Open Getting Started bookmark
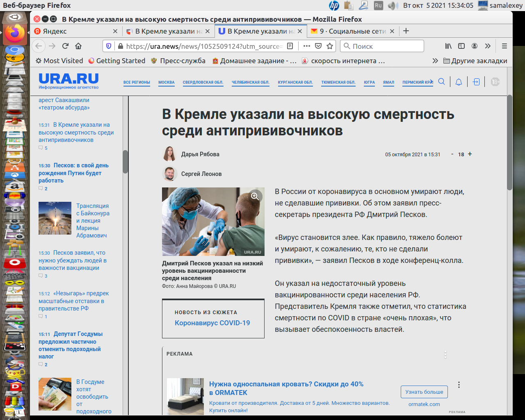This screenshot has height=420, width=525. point(117,61)
